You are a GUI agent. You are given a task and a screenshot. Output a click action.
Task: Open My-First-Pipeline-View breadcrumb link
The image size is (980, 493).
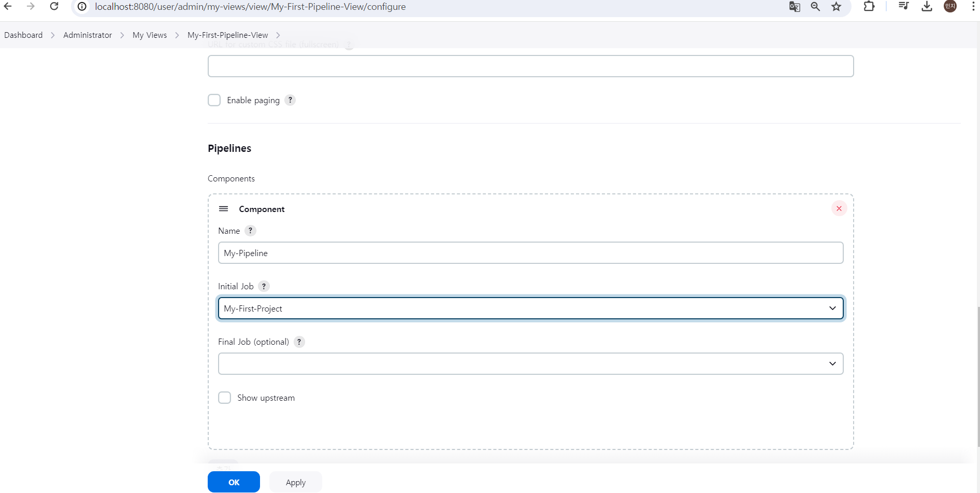tap(228, 35)
